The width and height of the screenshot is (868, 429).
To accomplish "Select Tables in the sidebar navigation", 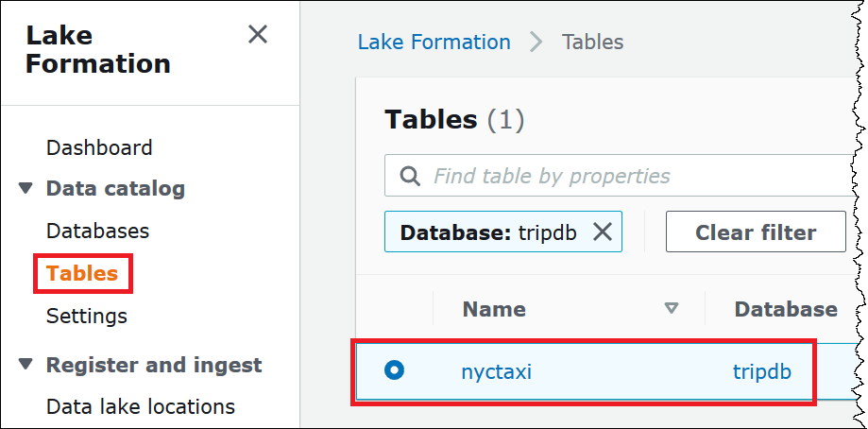I will pos(82,274).
